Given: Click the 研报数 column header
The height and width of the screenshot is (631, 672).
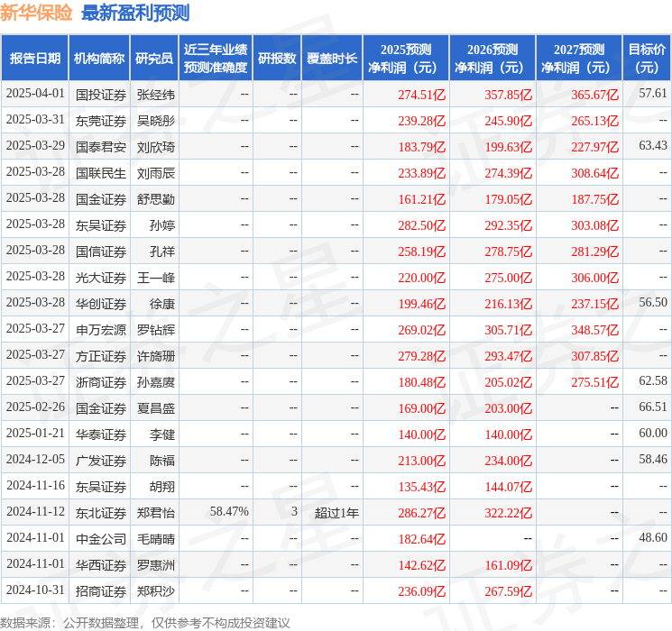Looking at the screenshot, I should tap(277, 59).
